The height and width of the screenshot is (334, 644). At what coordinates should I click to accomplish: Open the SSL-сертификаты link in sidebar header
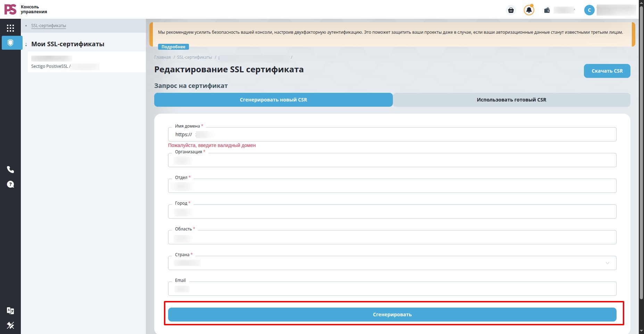[49, 26]
